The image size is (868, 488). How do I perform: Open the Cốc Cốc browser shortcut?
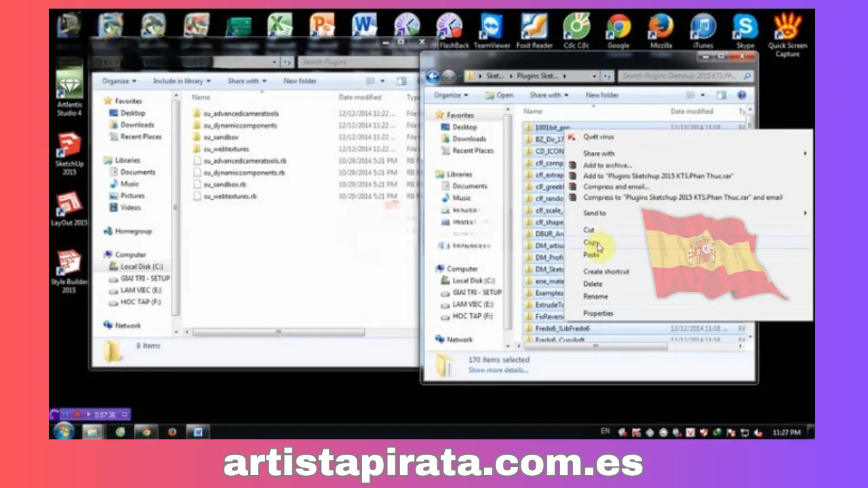pyautogui.click(x=576, y=30)
